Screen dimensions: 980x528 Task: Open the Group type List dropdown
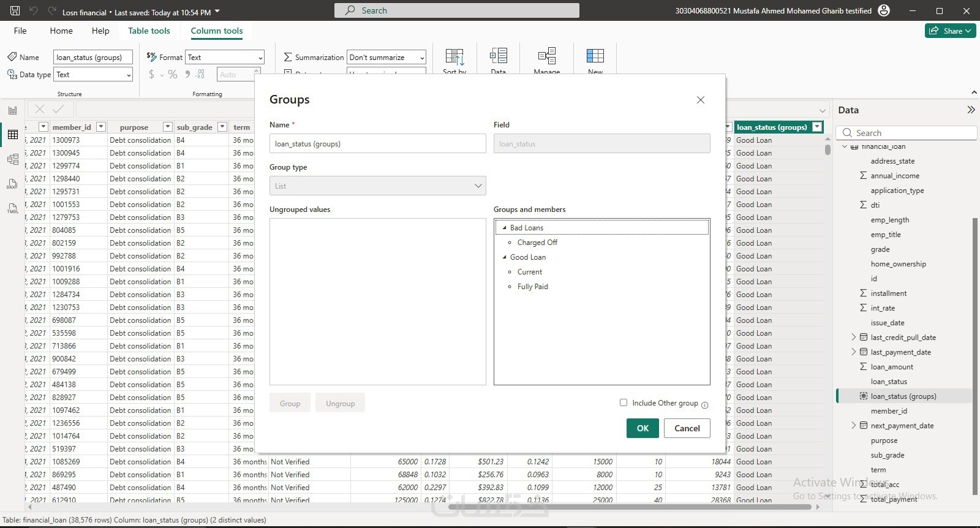[x=377, y=186]
